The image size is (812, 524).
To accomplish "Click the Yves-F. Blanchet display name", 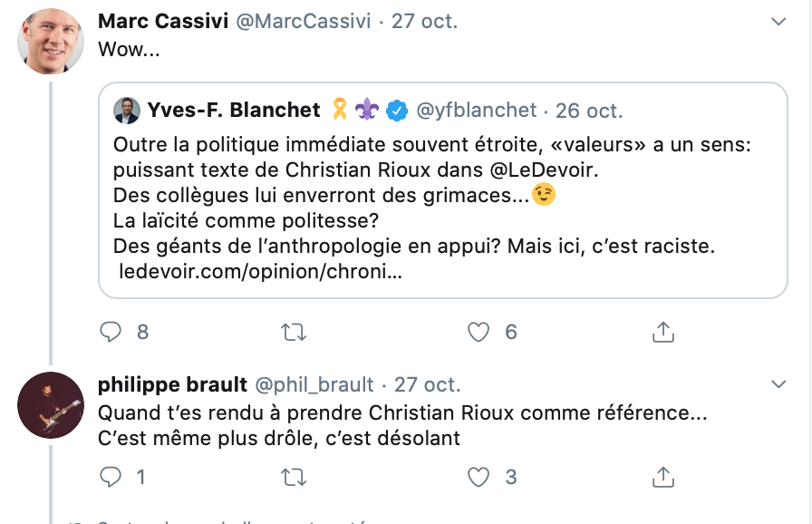I will (234, 111).
